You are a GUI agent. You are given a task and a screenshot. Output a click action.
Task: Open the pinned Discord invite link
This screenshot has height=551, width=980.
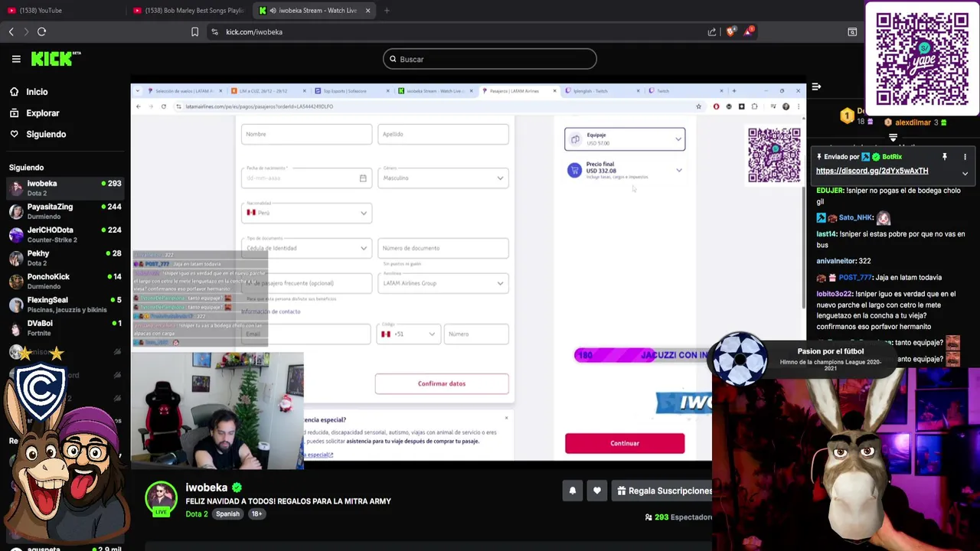pos(872,171)
